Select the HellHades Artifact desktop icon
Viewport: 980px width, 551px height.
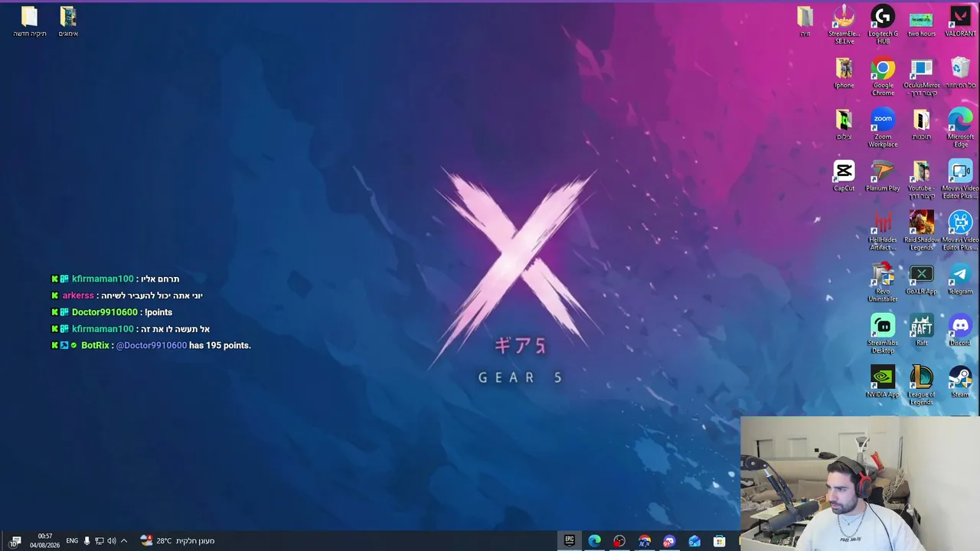coord(883,230)
